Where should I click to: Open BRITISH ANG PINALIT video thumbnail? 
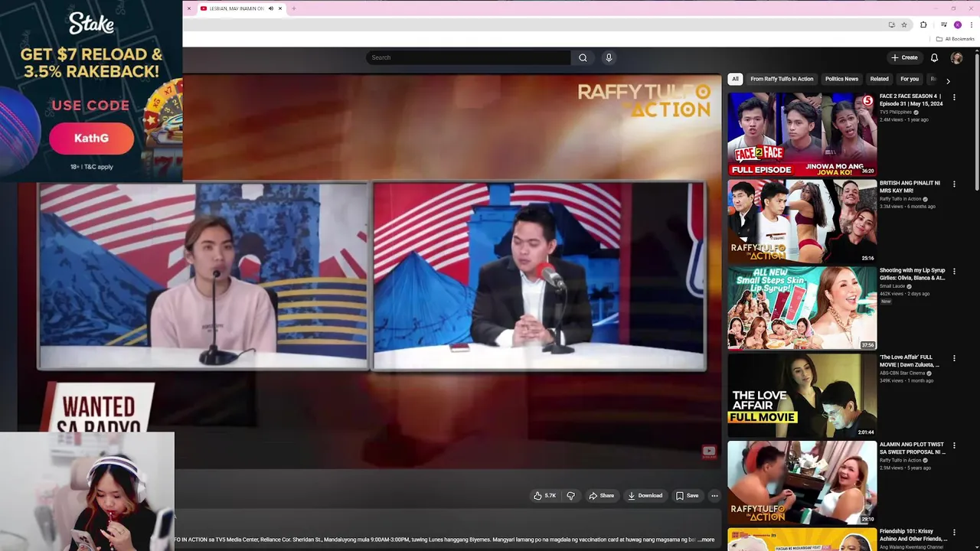click(x=802, y=221)
